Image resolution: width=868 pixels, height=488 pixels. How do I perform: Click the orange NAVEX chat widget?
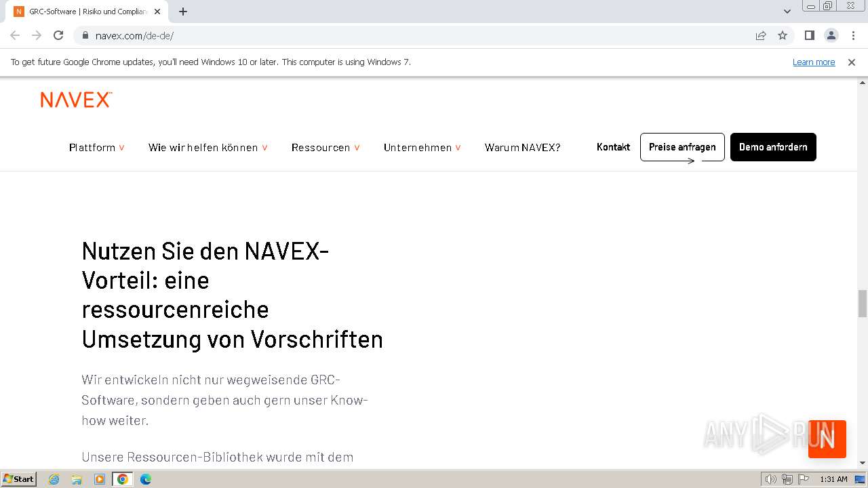coord(827,439)
